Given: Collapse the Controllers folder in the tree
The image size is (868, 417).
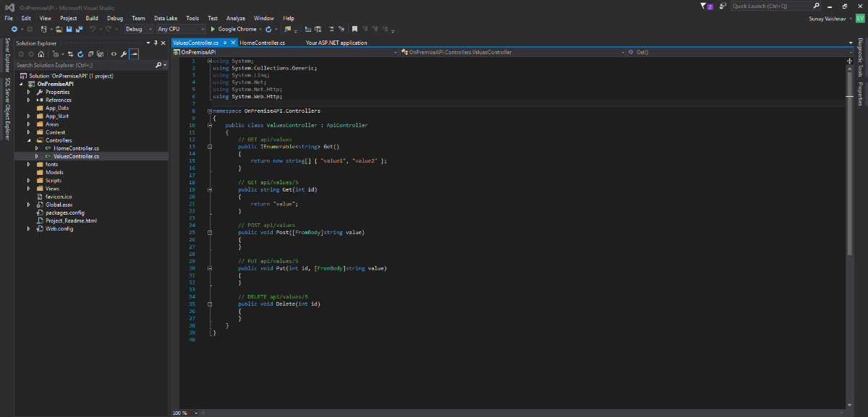Looking at the screenshot, I should (x=29, y=140).
